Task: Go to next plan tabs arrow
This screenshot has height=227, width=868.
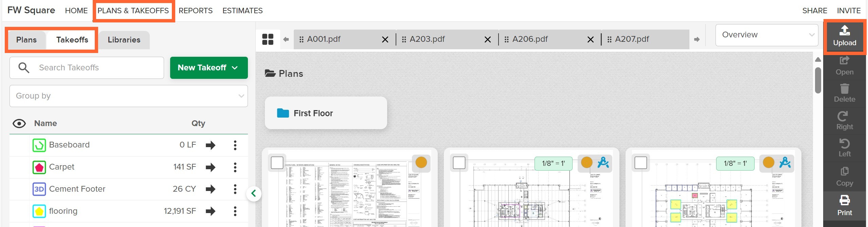Action: 697,39
